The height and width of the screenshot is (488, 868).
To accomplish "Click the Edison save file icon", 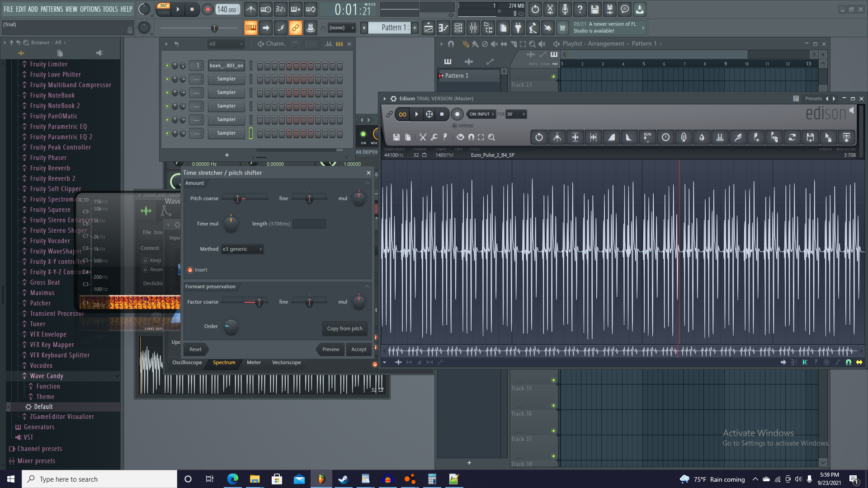I will (x=396, y=137).
